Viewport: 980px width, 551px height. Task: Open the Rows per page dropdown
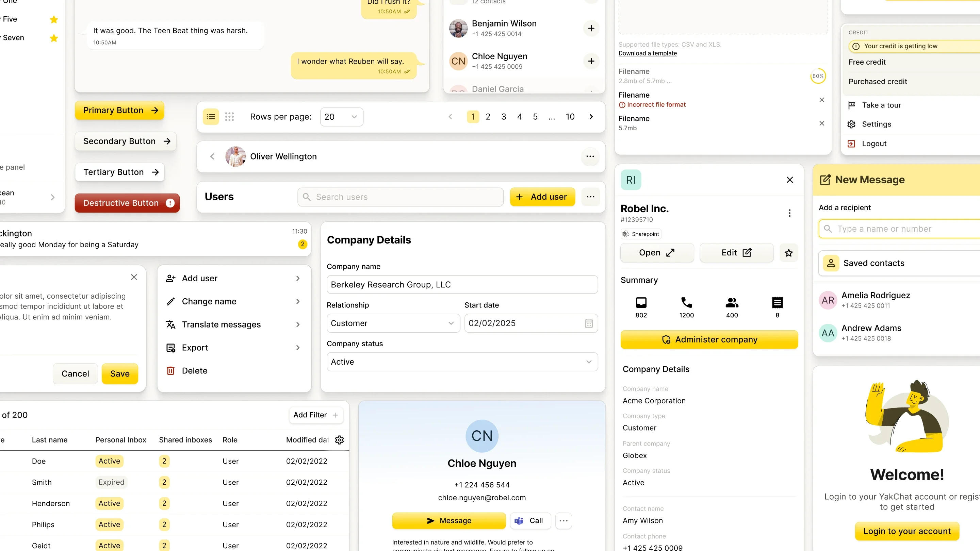[341, 117]
